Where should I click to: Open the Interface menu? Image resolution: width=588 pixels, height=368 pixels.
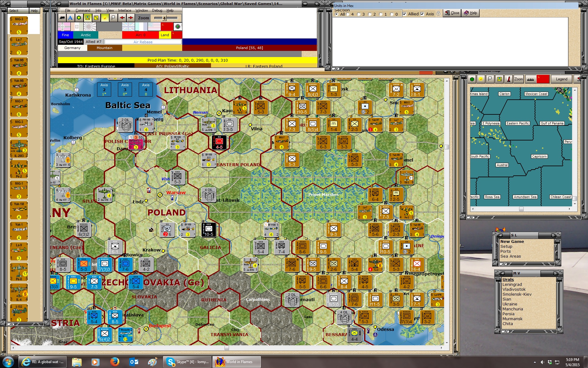coord(125,10)
